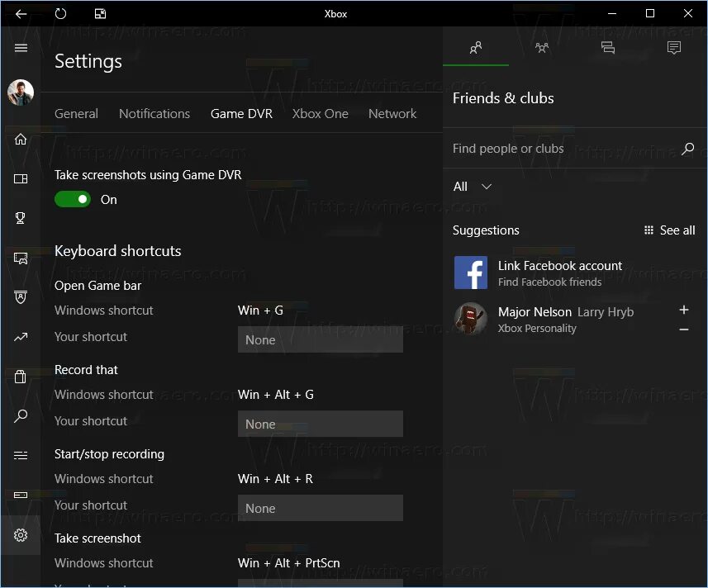The image size is (708, 588).
Task: Open Game DVR captures icon in sidebar
Action: [x=21, y=258]
